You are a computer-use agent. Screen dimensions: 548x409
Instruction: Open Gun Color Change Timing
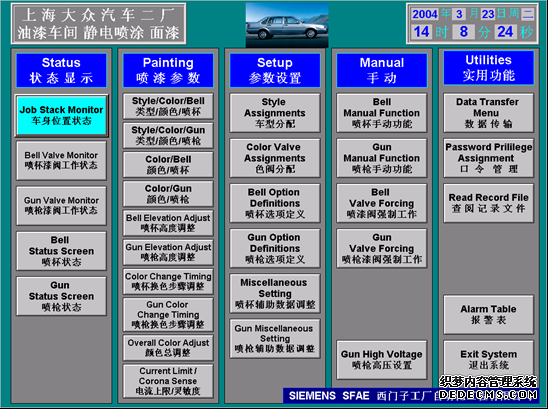[x=168, y=314]
